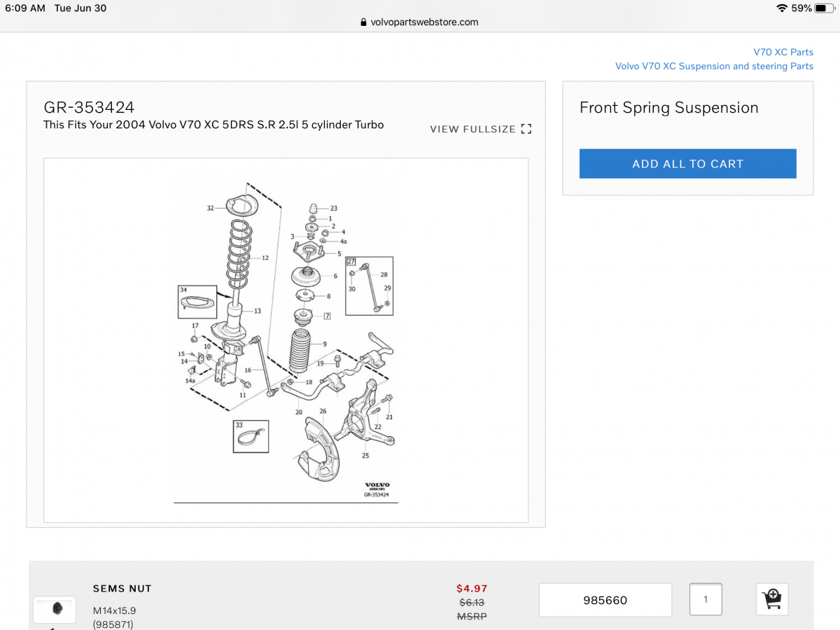
Task: Click the part number field showing 985660
Action: point(605,601)
